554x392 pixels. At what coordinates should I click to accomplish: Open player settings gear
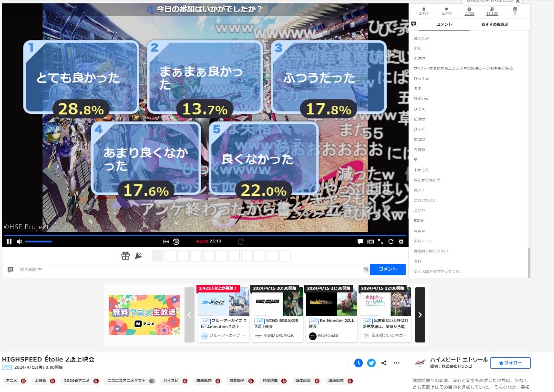(401, 241)
